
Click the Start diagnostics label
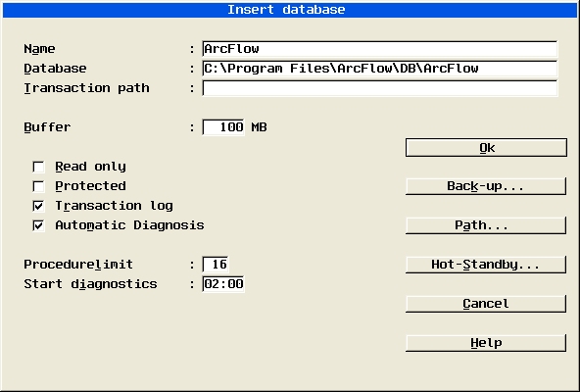[90, 284]
